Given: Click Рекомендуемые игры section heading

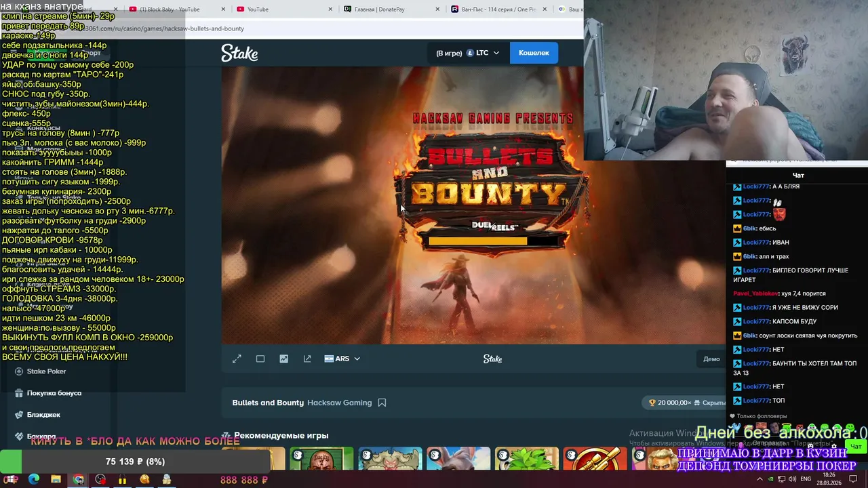Looking at the screenshot, I should pos(281,436).
